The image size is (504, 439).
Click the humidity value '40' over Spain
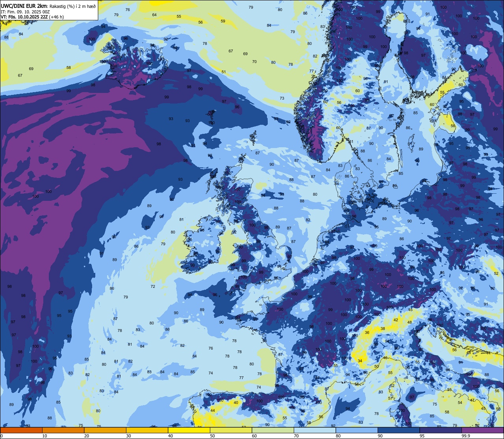pyautogui.click(x=236, y=403)
